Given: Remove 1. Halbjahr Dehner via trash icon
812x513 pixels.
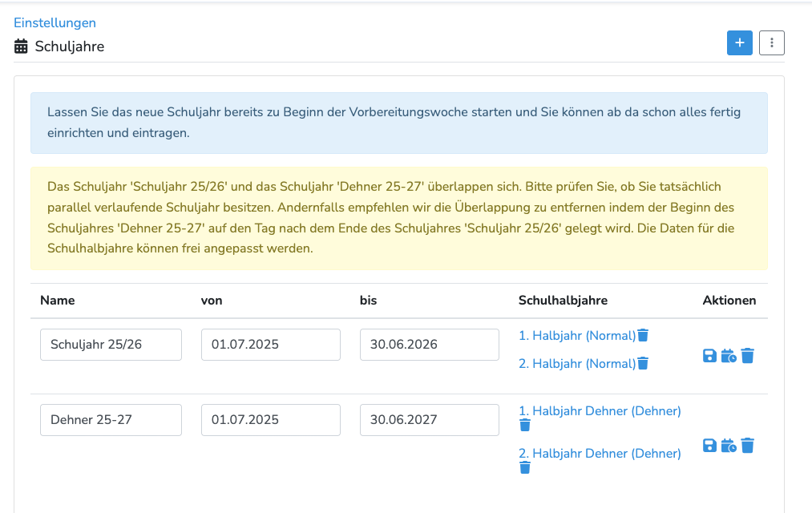Looking at the screenshot, I should [525, 426].
